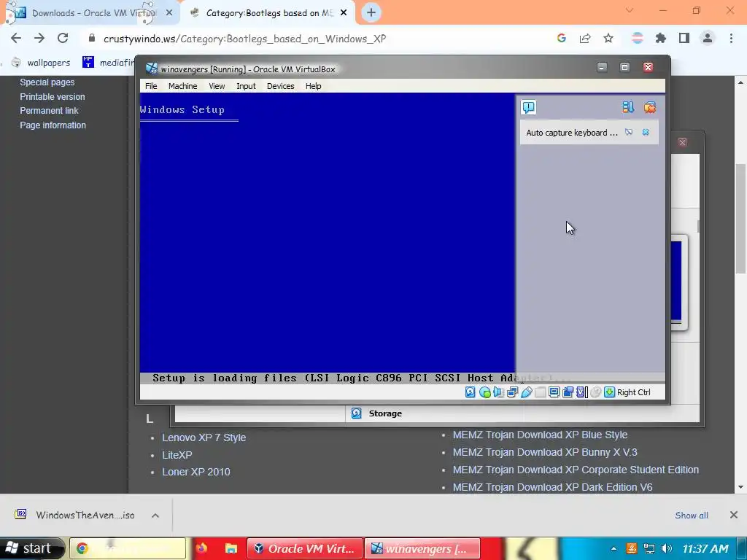Click the Storage section in VirtualBox Manager
This screenshot has width=747, height=560.
pos(385,413)
